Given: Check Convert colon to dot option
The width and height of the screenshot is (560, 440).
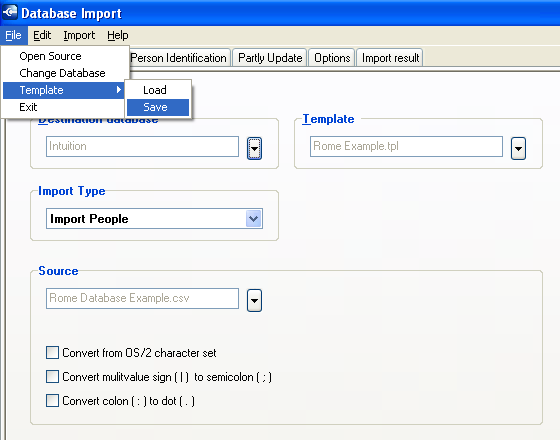Looking at the screenshot, I should [52, 400].
